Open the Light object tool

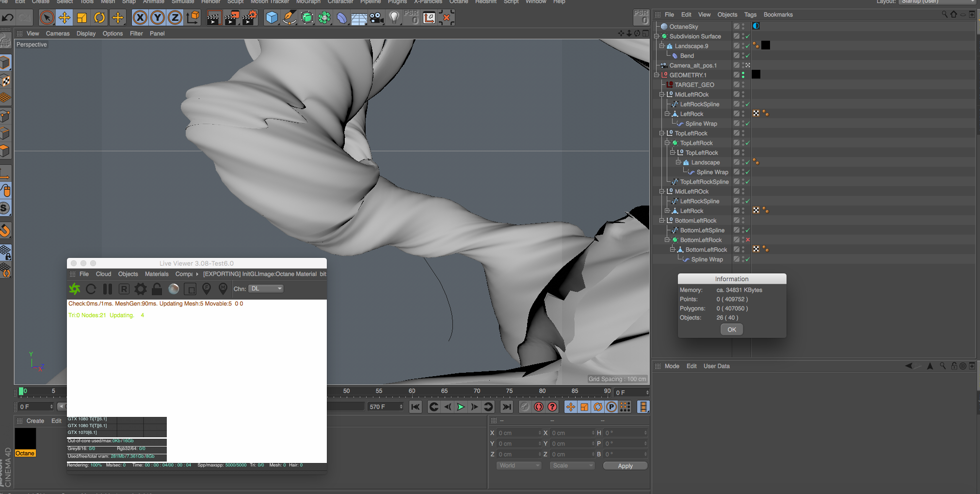point(394,18)
